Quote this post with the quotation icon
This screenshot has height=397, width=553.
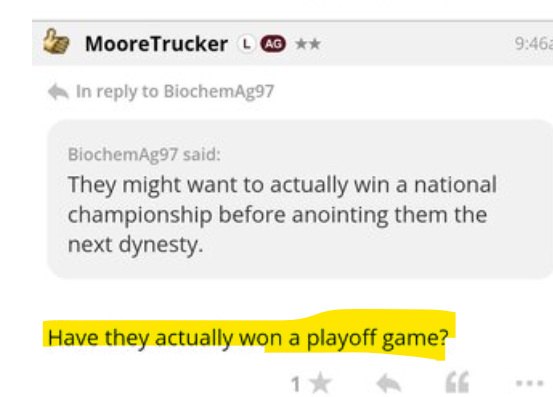click(x=457, y=383)
